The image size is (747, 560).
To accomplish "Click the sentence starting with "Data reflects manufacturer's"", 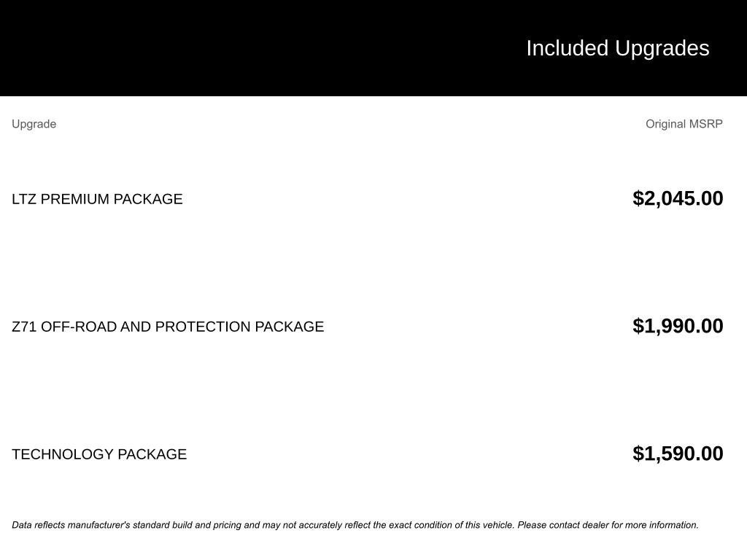I will pyautogui.click(x=263, y=525).
